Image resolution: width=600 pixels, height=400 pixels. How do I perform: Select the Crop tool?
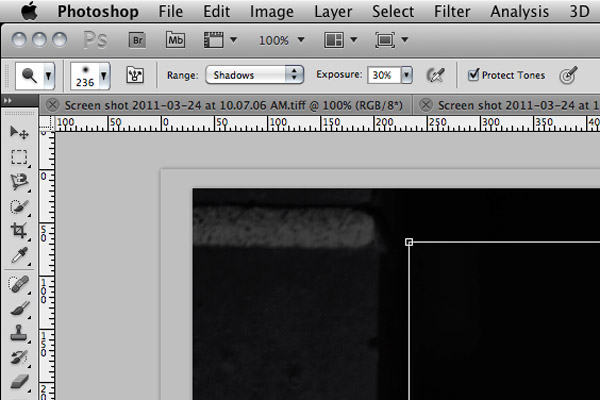[x=19, y=230]
